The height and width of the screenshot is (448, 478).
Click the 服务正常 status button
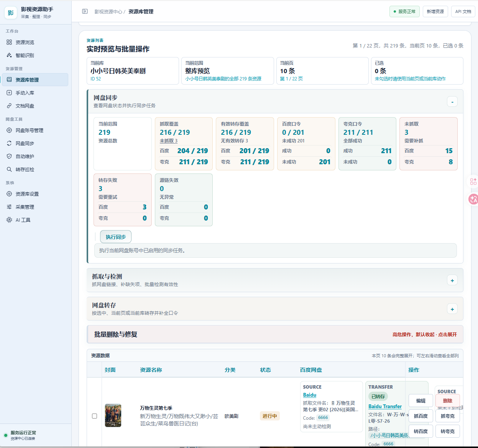(x=404, y=11)
